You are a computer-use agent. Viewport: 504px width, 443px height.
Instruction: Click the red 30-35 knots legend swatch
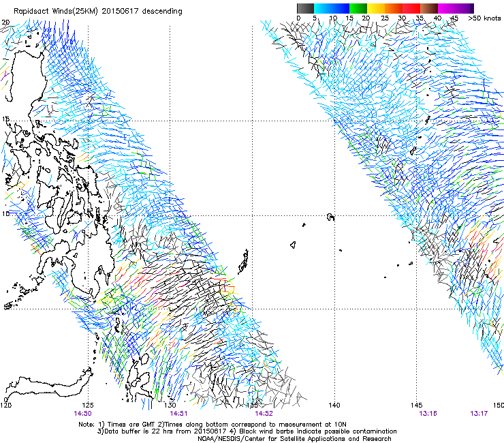pyautogui.click(x=411, y=8)
